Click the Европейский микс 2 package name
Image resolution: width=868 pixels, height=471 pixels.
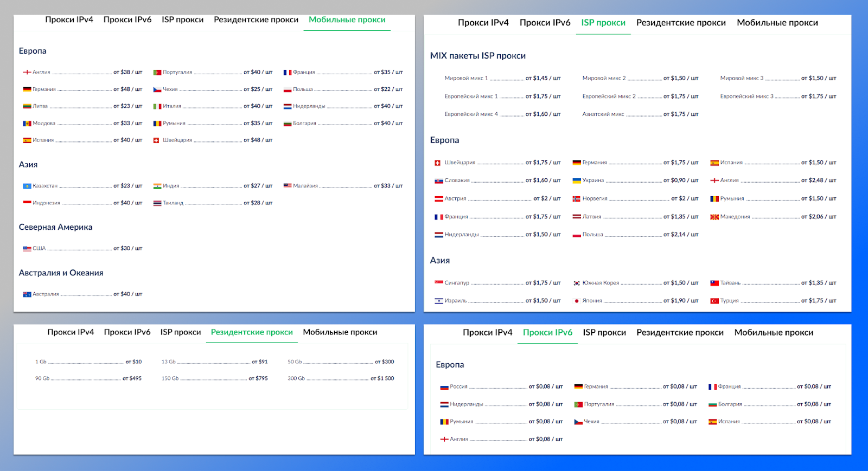pos(609,96)
